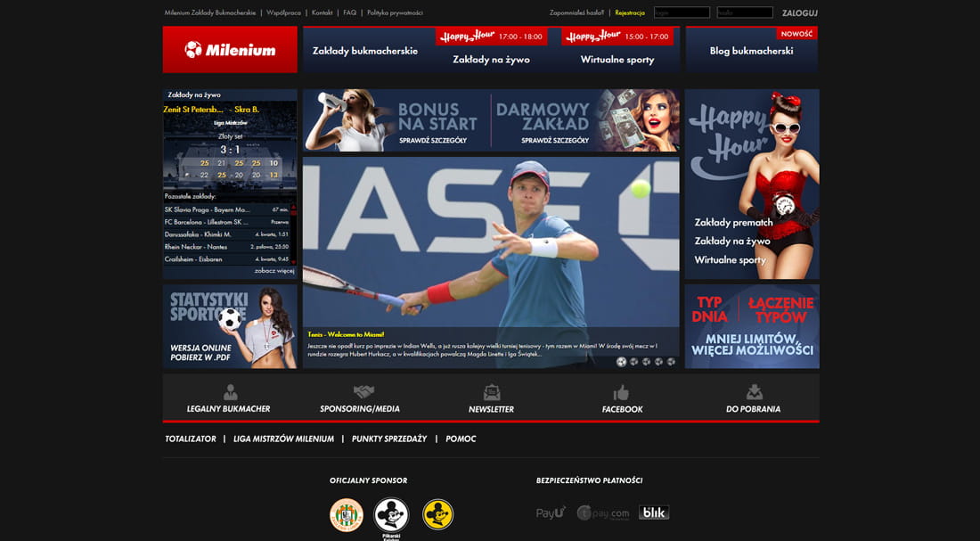Open Kontakt in top menu

click(x=322, y=12)
